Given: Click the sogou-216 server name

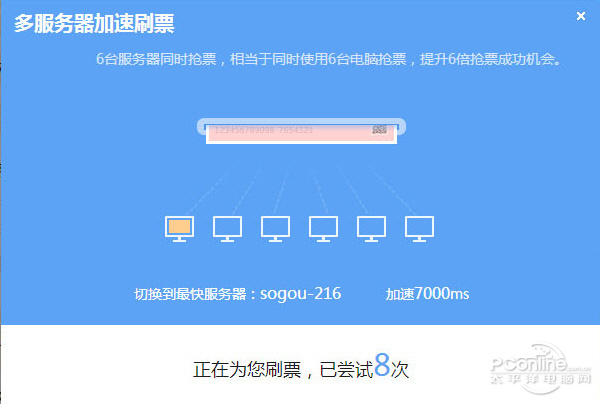Looking at the screenshot, I should (300, 294).
